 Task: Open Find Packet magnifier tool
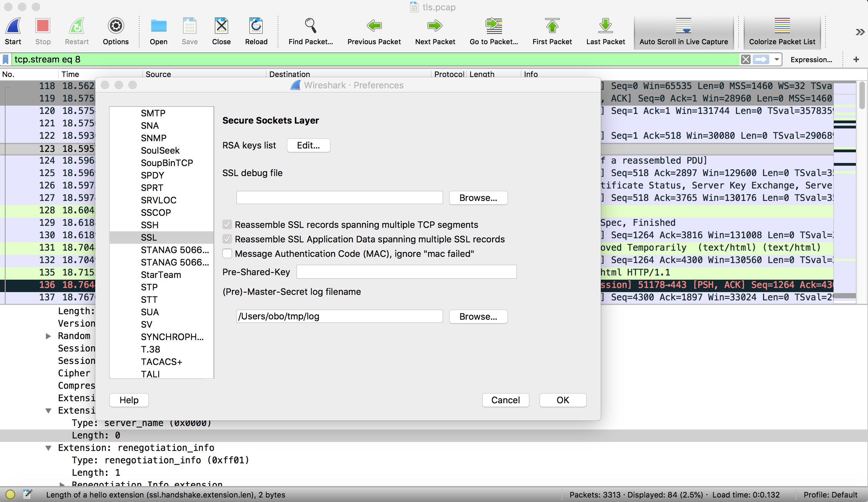coord(310,26)
